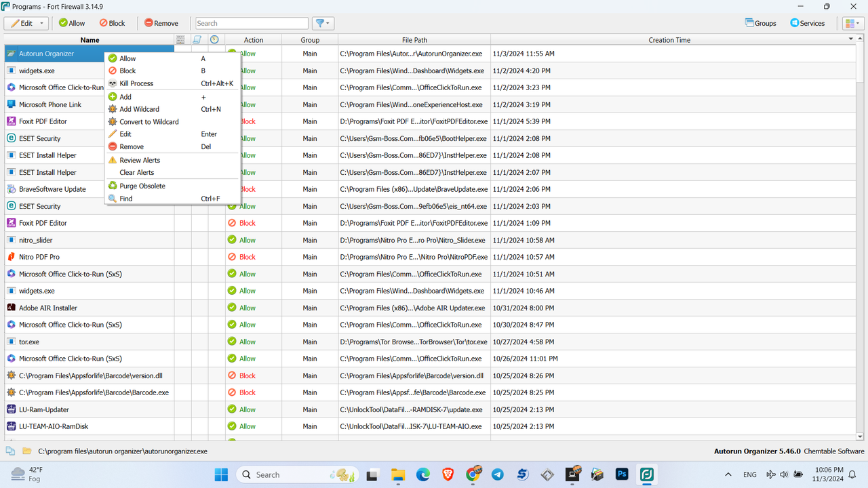Click the Foxit PDF Editor icon at 5:39 PM row
Screen dimensions: 868x488
click(x=11, y=121)
